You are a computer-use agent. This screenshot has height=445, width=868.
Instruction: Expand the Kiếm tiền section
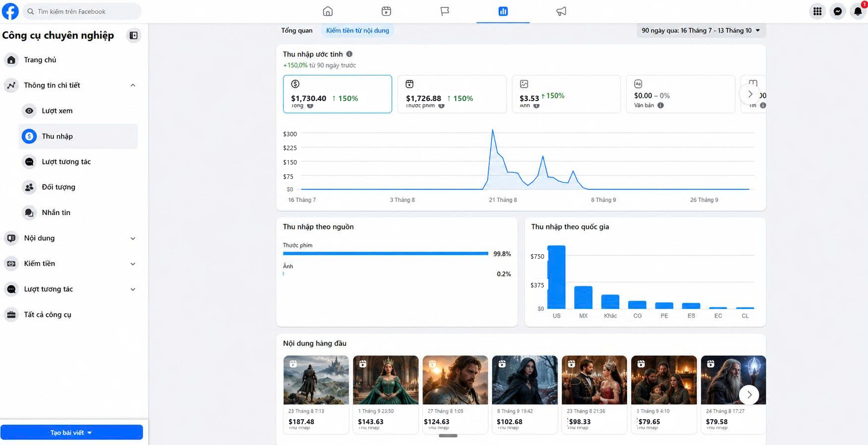133,264
